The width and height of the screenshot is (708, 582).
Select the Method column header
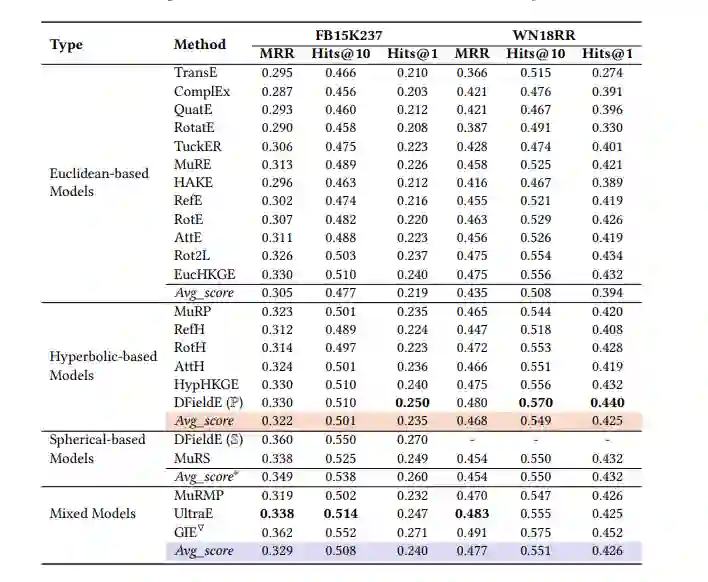click(200, 44)
